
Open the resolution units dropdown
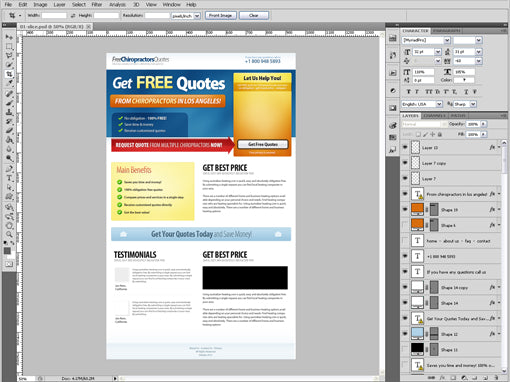[197, 16]
